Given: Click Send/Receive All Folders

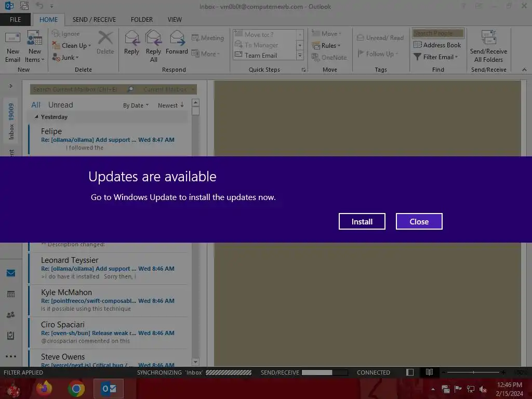Looking at the screenshot, I should pos(488,47).
